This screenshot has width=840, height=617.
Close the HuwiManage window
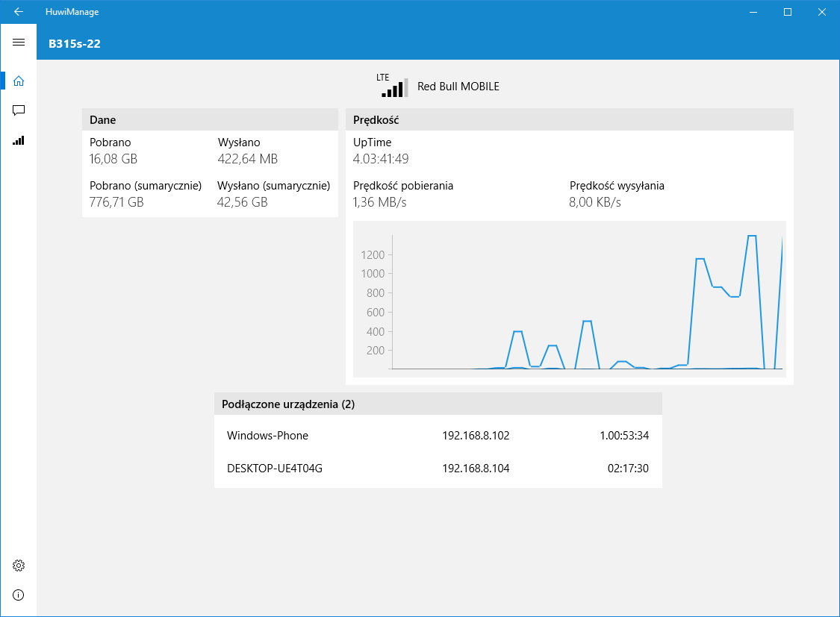pos(822,12)
